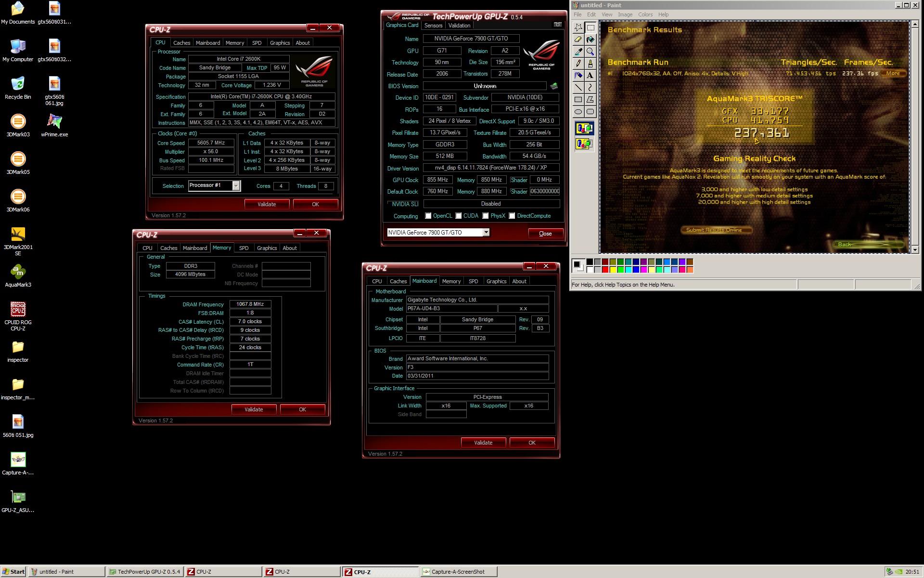Image resolution: width=924 pixels, height=578 pixels.
Task: Open the Processor #1 selection dropdown
Action: (236, 186)
